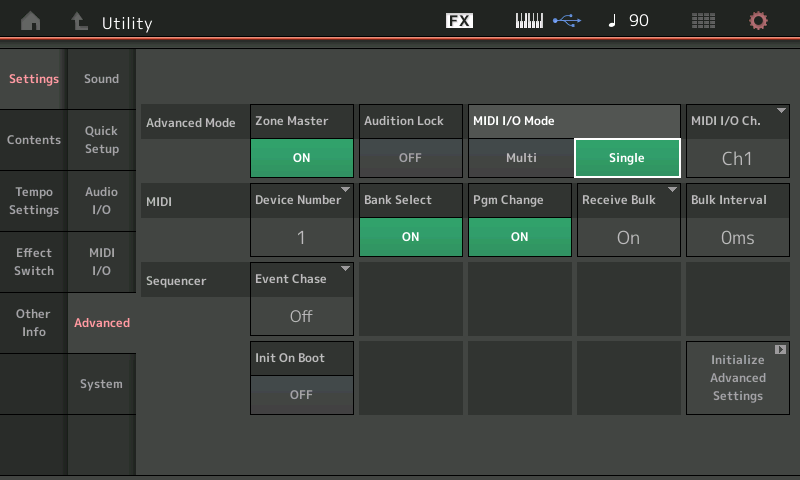Toggle Zone Master off
Image resolution: width=800 pixels, height=480 pixels.
301,157
